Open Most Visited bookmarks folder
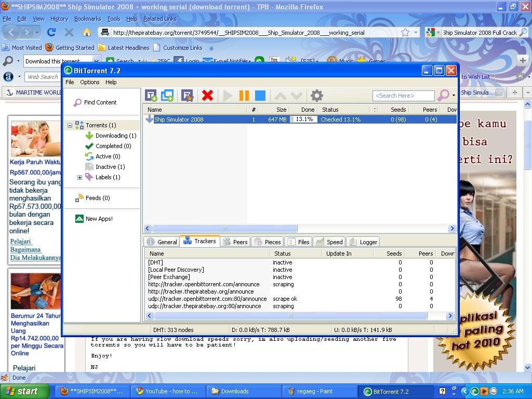The width and height of the screenshot is (532, 399). coord(22,48)
